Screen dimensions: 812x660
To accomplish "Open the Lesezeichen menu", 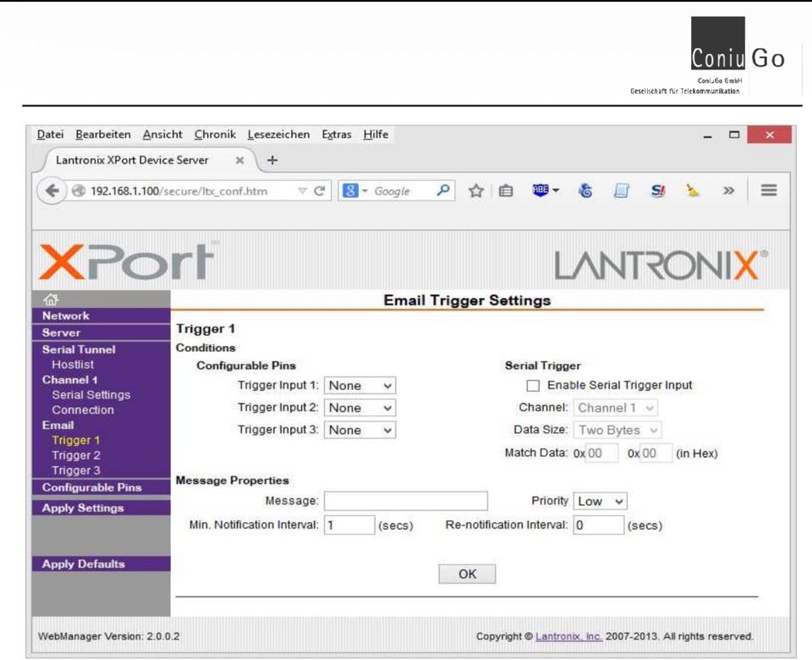I will (x=278, y=135).
